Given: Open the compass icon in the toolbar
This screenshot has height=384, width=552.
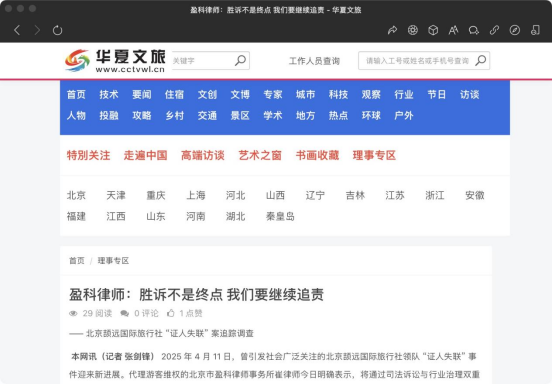Looking at the screenshot, I should tap(515, 30).
